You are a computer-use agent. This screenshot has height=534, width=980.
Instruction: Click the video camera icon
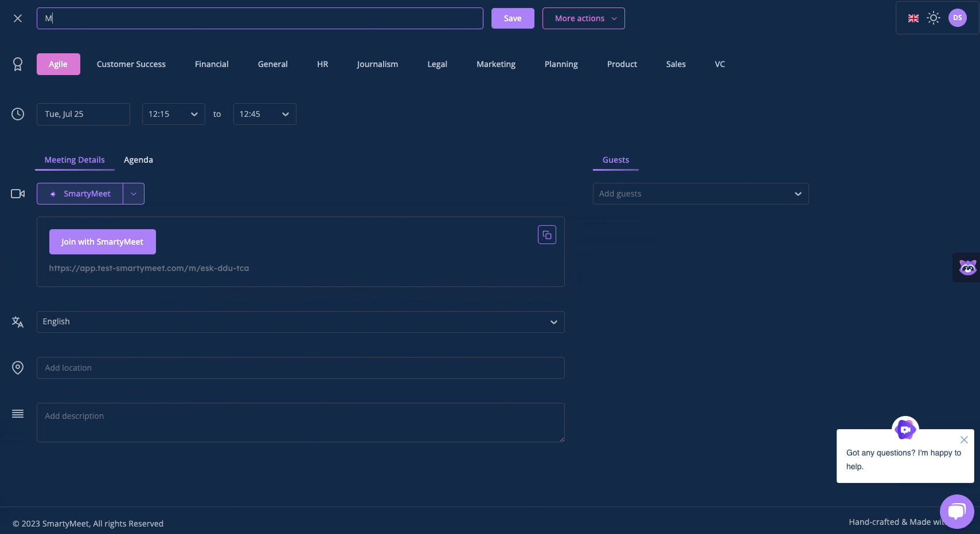point(18,194)
